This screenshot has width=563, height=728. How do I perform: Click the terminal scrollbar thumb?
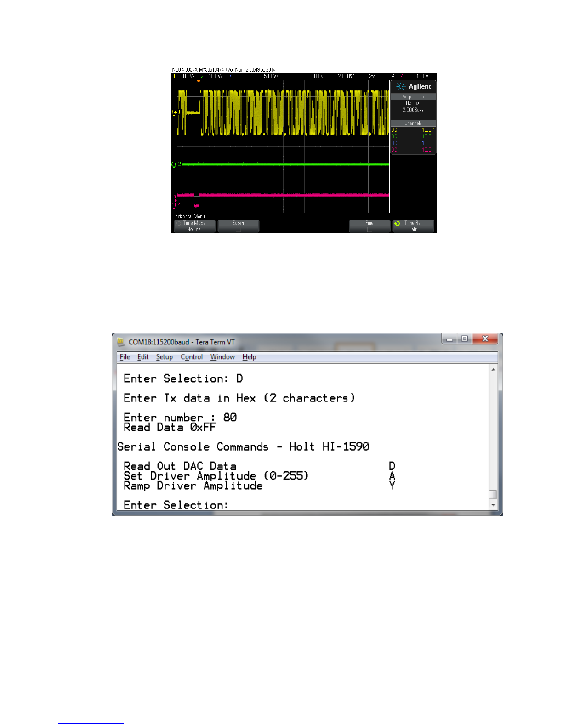point(493,495)
